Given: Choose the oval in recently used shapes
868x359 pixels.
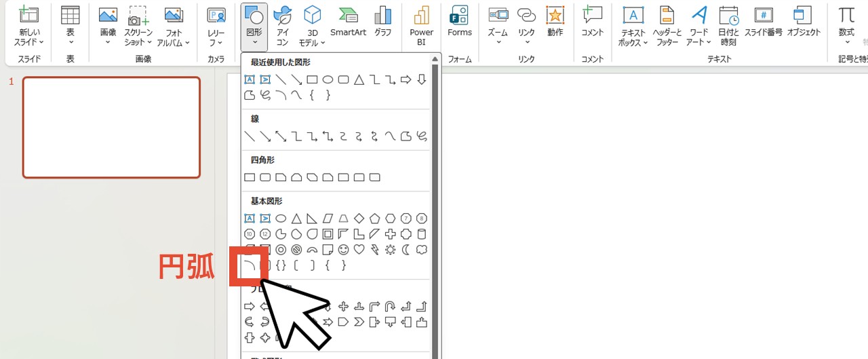Looking at the screenshot, I should click(328, 79).
